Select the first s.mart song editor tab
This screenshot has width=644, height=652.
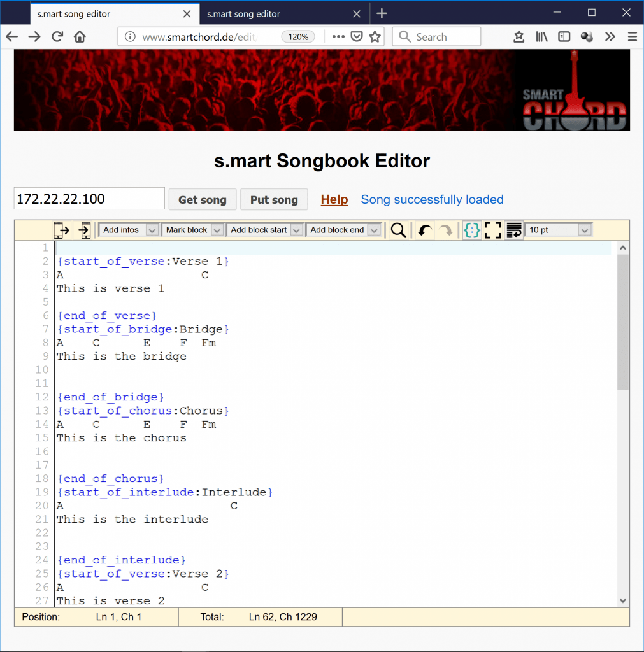coord(115,14)
